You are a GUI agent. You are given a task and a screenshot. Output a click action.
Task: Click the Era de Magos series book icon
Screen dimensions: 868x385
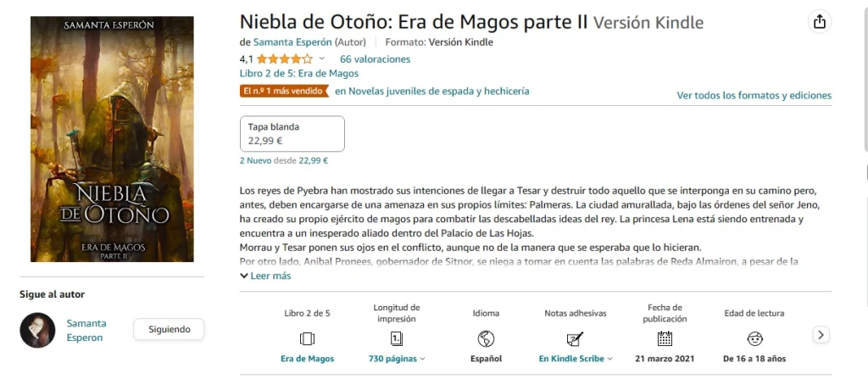click(x=307, y=338)
